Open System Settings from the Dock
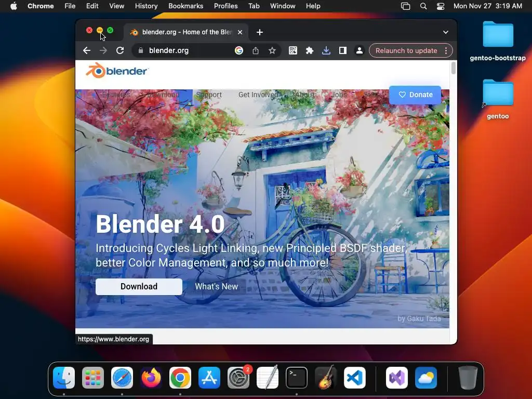The width and height of the screenshot is (532, 399). tap(238, 378)
